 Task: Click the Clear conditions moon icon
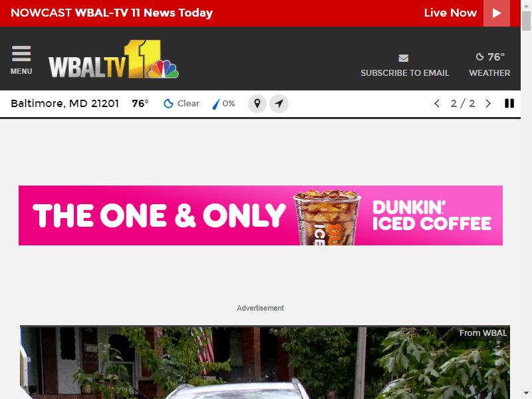tap(168, 104)
